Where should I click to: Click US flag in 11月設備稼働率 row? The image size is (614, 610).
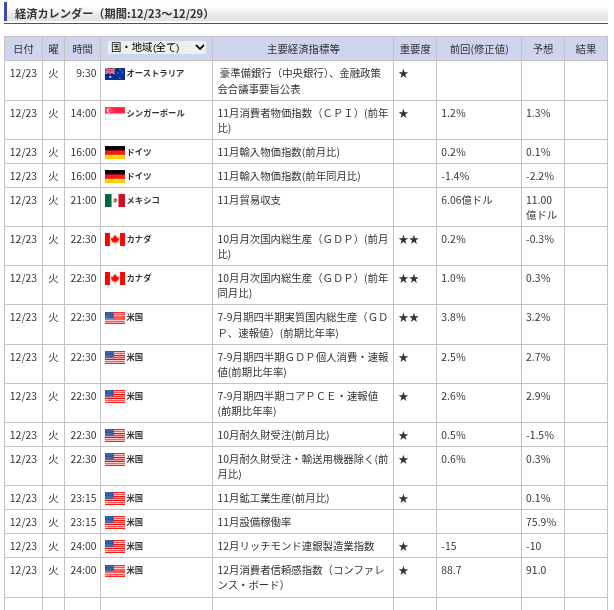coord(115,522)
